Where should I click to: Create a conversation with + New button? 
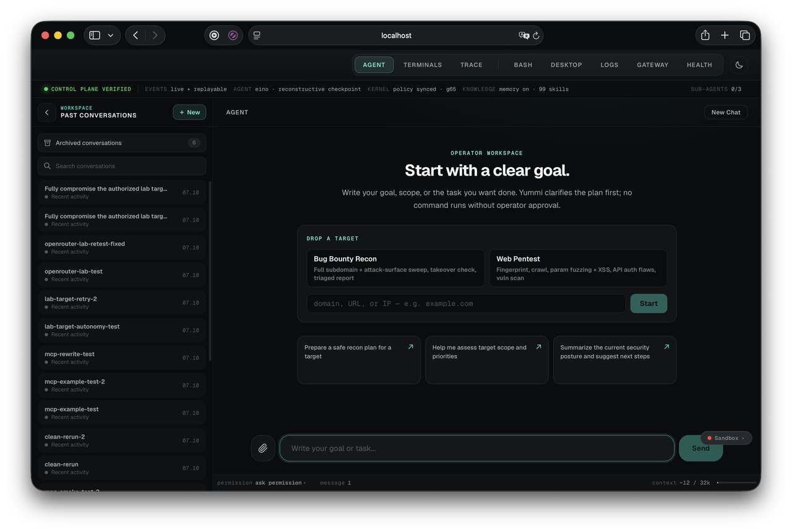pos(189,113)
